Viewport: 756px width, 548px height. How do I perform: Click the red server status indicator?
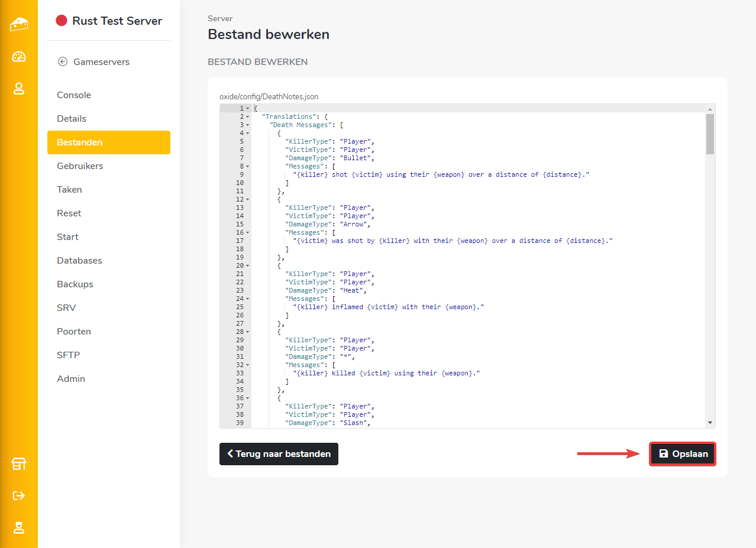coord(62,21)
